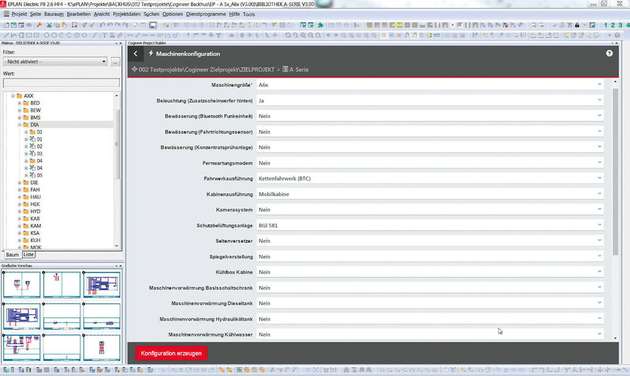Click the project icon in breadcrumb path
The image size is (630, 376).
click(x=135, y=69)
